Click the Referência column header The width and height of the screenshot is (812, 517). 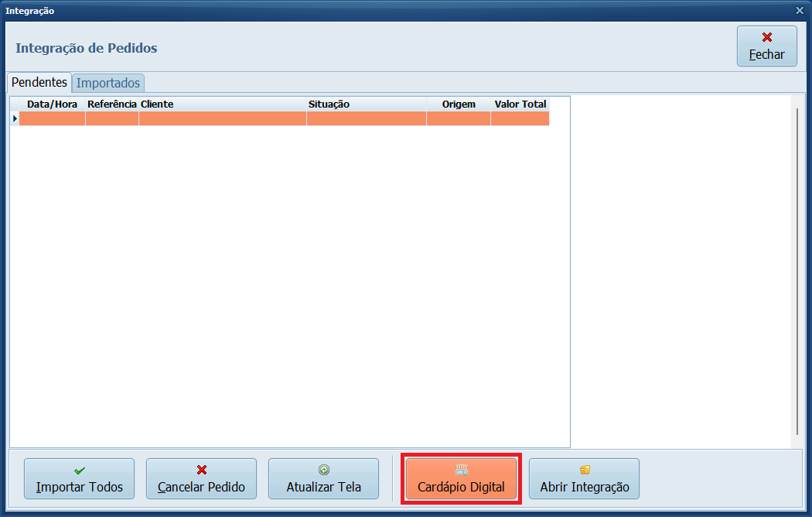[x=112, y=104]
